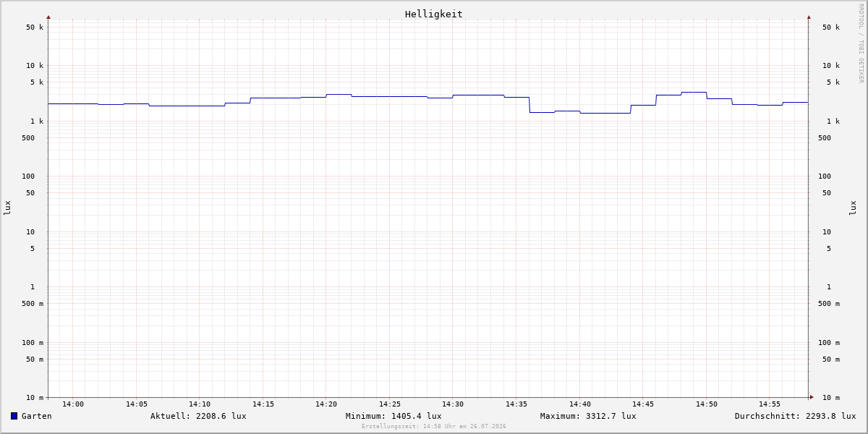Viewport: 868px width, 434px height.
Task: Click the Erstellungszeit timestamp footer text
Action: point(434,427)
